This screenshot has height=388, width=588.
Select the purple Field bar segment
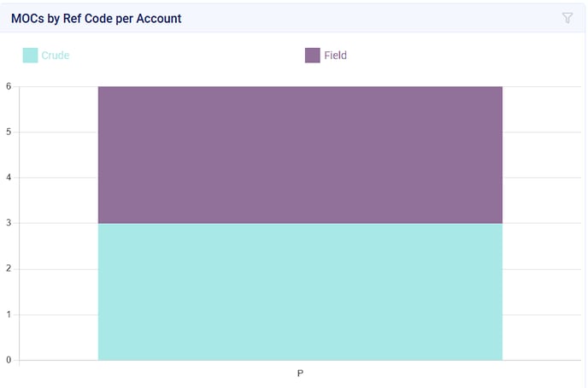(300, 155)
